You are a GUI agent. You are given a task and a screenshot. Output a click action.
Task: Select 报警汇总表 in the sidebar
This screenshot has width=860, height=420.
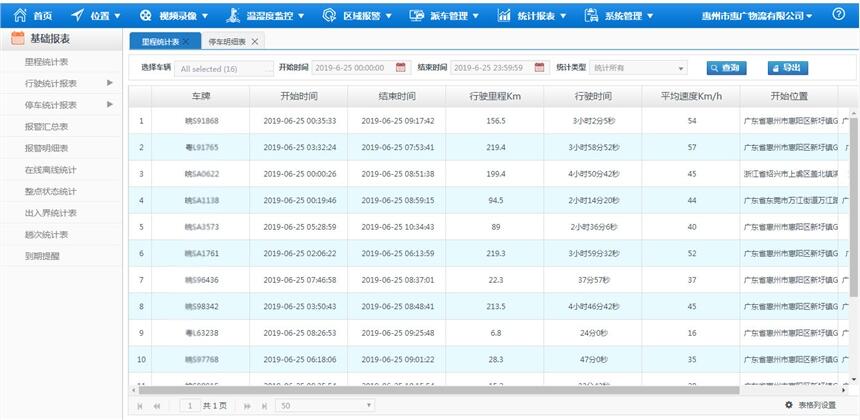(x=46, y=126)
